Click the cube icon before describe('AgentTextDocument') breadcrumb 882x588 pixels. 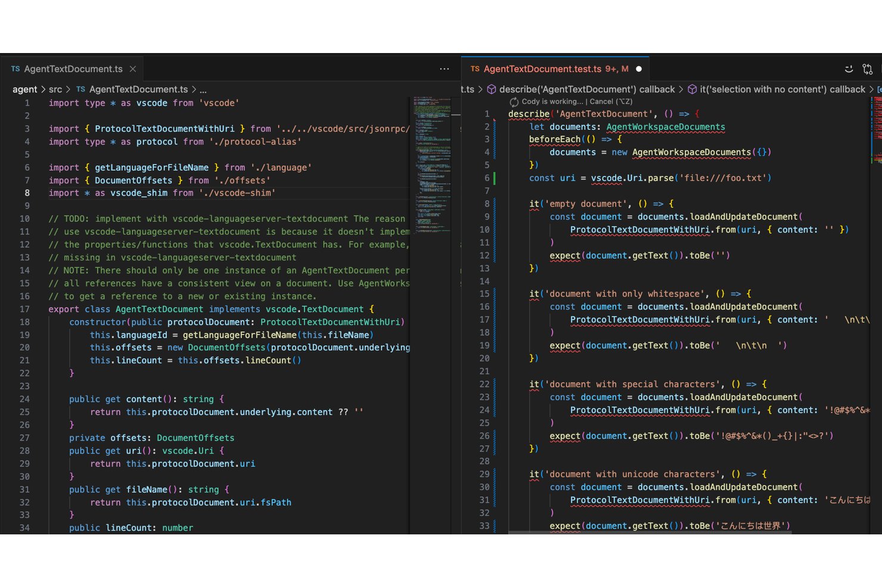(492, 89)
